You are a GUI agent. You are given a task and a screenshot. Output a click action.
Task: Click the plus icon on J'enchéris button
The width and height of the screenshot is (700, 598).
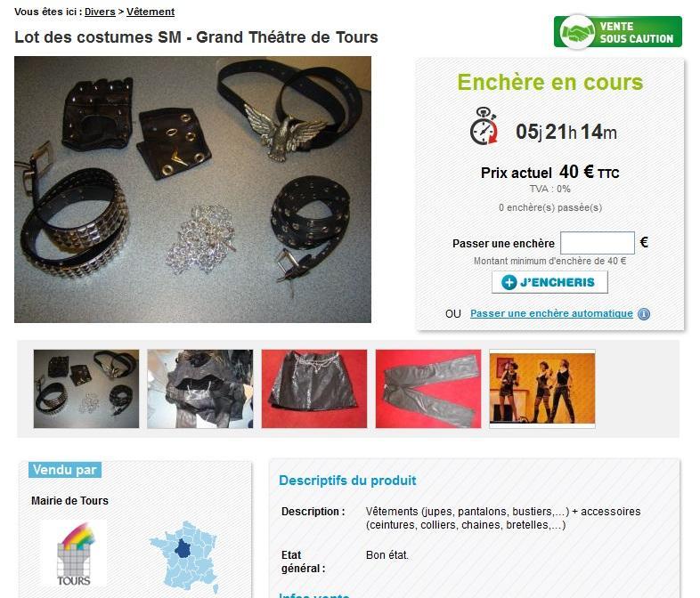point(509,282)
